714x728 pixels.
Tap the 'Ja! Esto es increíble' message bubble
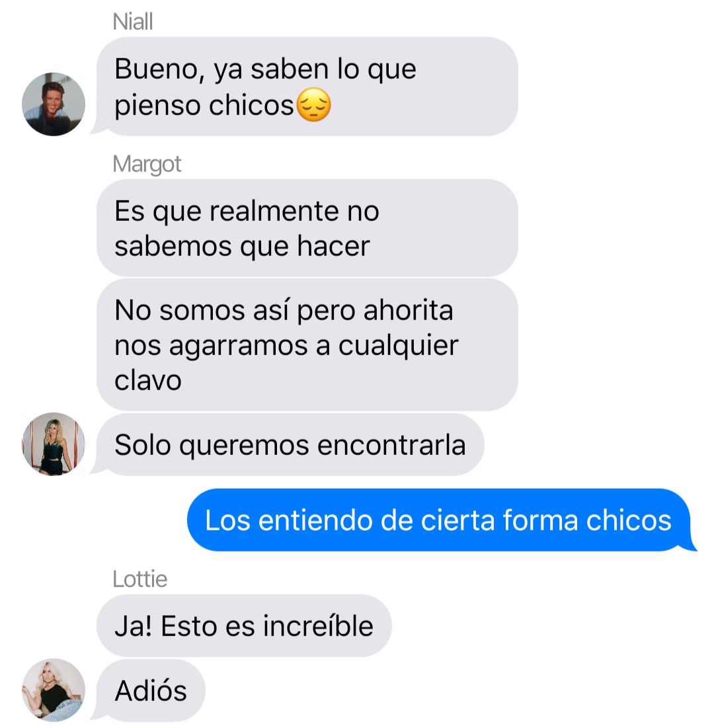click(244, 626)
